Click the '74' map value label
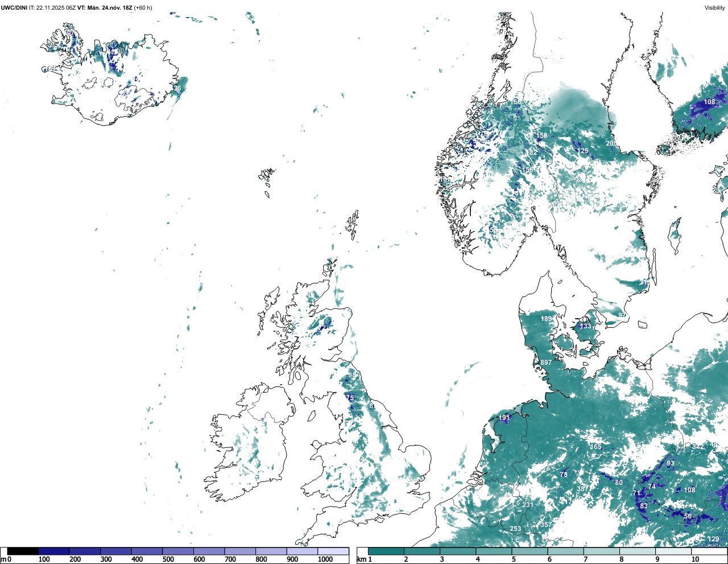 [x=652, y=487]
